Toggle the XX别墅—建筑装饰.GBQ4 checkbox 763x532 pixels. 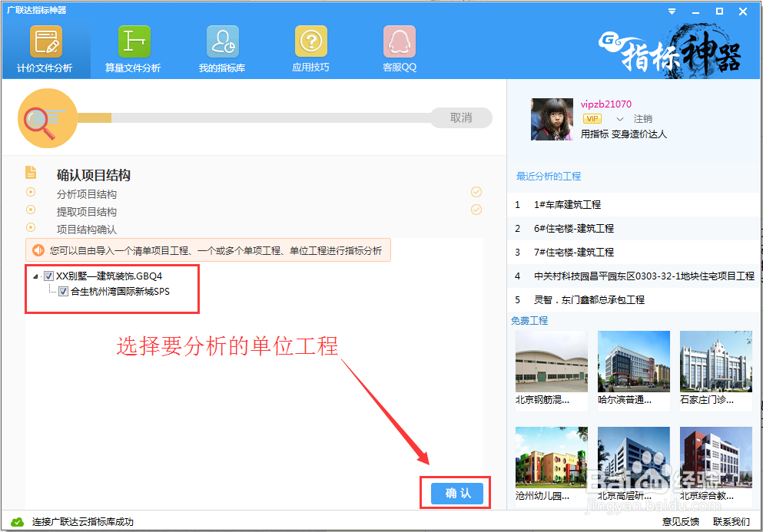[48, 276]
